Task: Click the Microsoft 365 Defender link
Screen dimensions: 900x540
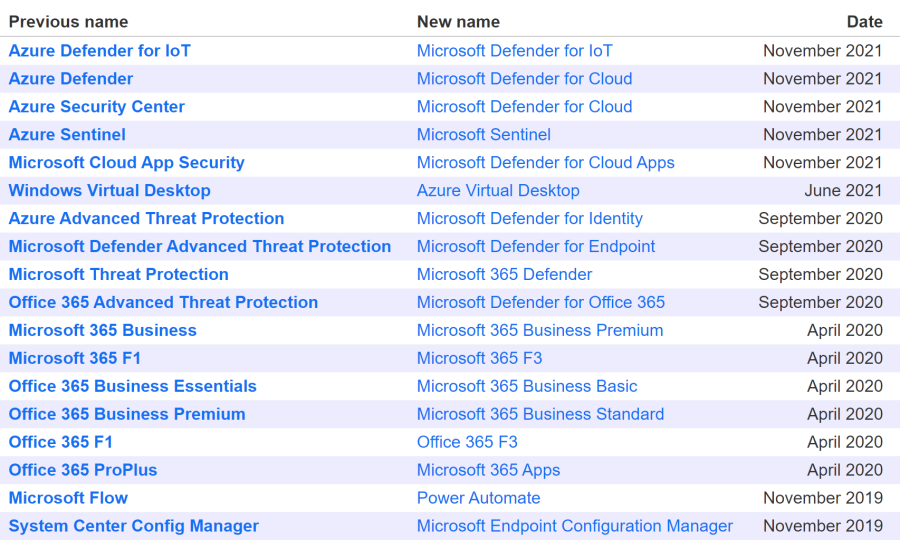Action: (505, 274)
